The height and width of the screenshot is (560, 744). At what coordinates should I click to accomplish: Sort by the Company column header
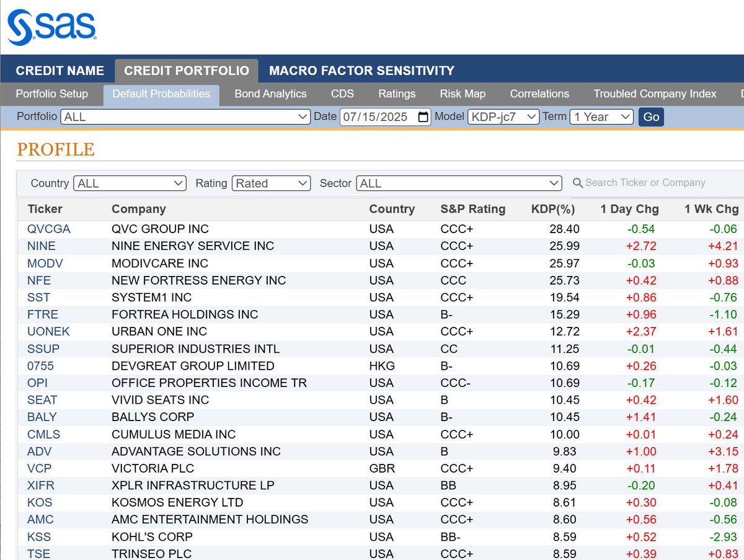139,209
